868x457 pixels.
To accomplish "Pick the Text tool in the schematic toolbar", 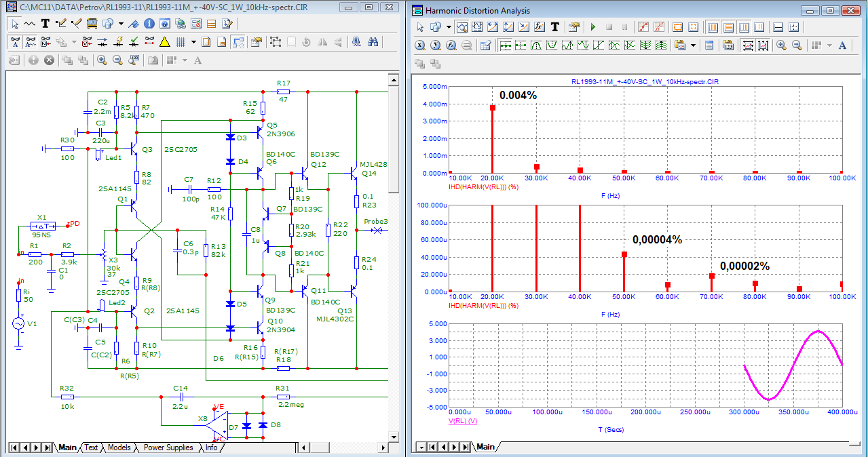I will (45, 24).
